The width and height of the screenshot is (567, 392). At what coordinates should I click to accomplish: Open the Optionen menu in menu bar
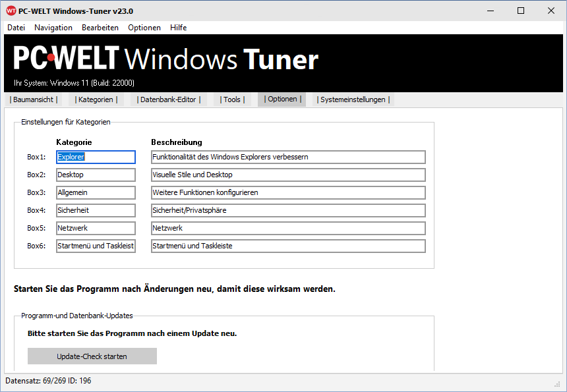[x=144, y=28]
